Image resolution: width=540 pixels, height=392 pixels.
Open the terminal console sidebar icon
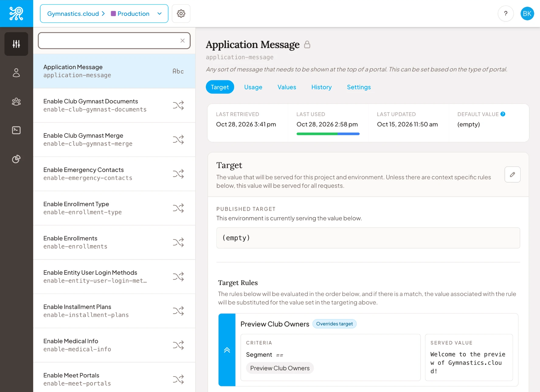point(16,130)
